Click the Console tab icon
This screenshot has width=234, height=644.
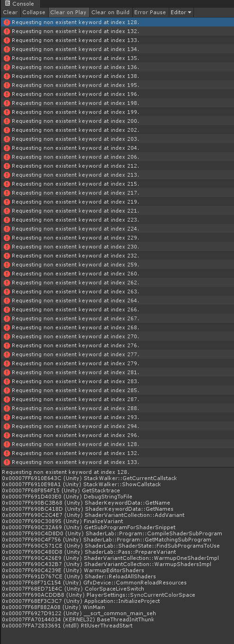point(7,3)
